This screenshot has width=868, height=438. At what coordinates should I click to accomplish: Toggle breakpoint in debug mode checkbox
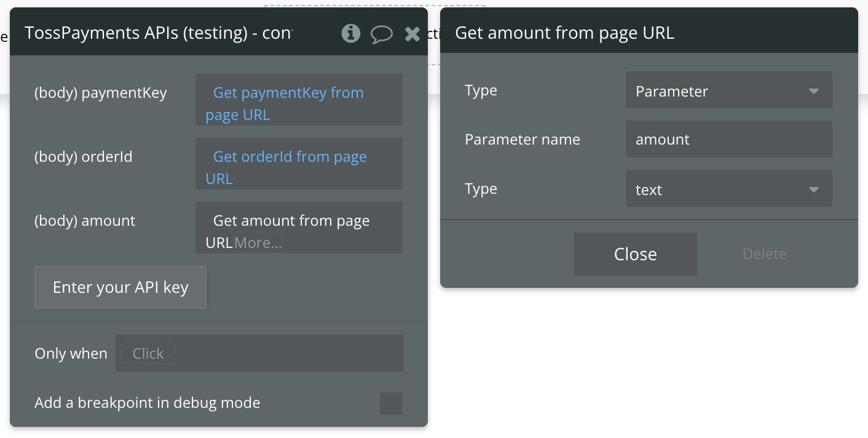pyautogui.click(x=391, y=404)
